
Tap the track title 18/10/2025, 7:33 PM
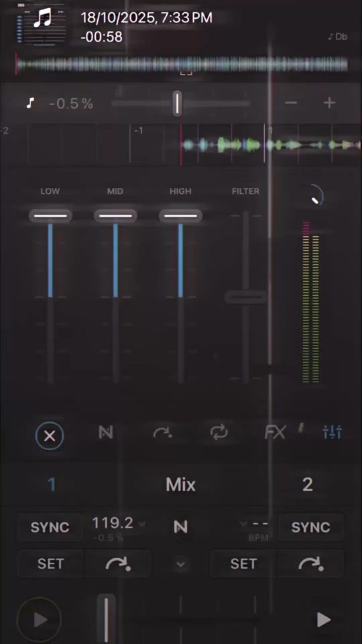(147, 17)
